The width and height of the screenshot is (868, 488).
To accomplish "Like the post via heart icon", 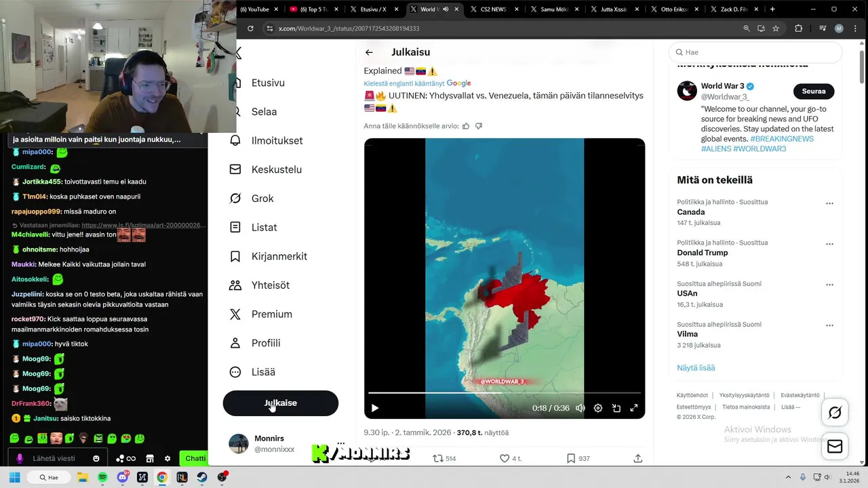I will click(x=505, y=459).
